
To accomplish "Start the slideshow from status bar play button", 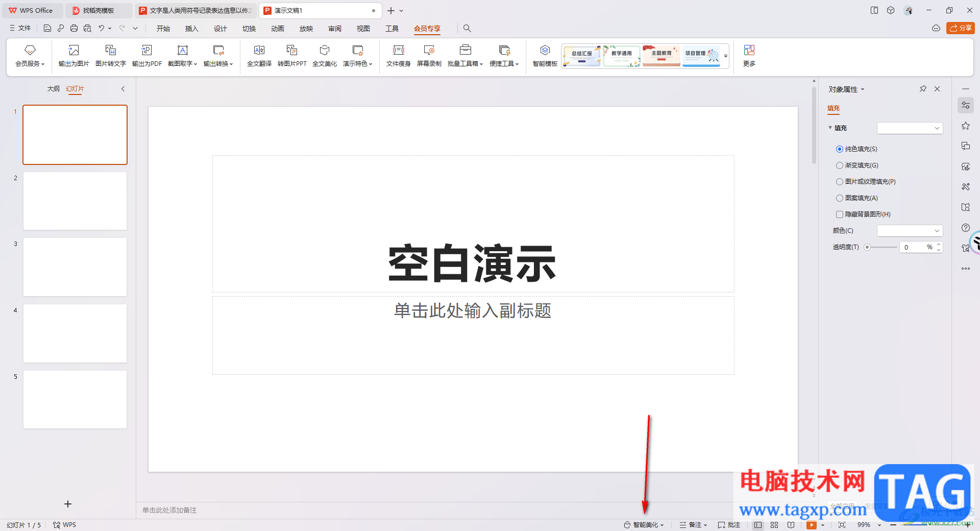I will [x=812, y=525].
